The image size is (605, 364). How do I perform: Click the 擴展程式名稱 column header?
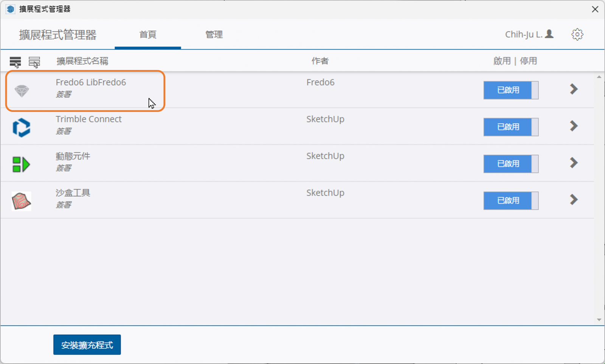click(x=82, y=61)
